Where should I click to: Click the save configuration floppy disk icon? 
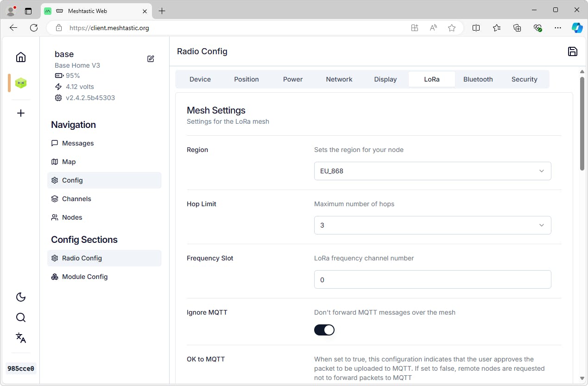[x=572, y=51]
